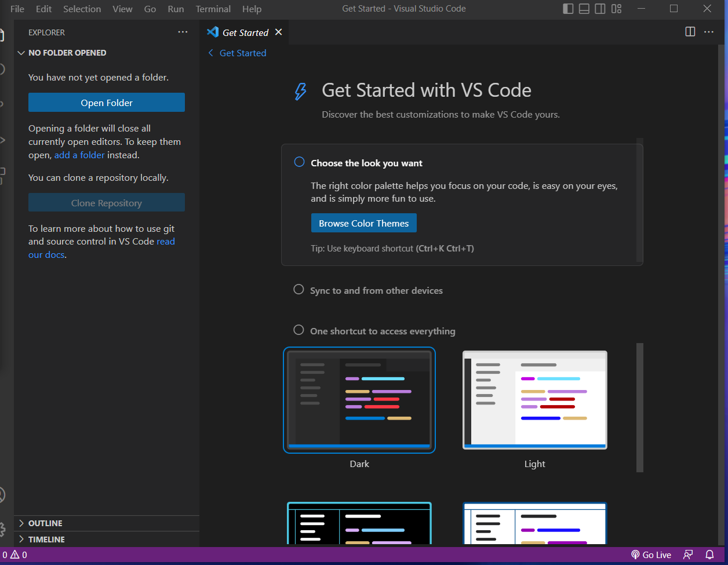Open the File menu
The image size is (728, 565).
17,9
